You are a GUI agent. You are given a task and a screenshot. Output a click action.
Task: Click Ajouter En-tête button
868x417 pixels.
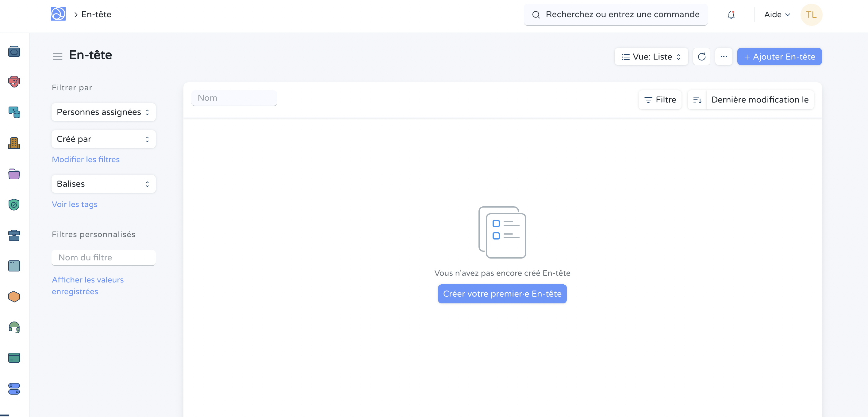(779, 57)
